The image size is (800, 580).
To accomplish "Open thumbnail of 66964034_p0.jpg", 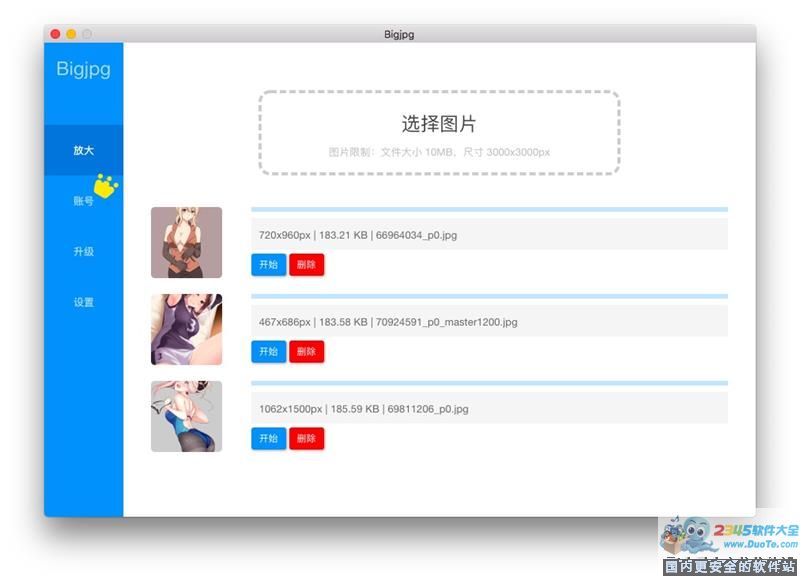I will click(186, 242).
